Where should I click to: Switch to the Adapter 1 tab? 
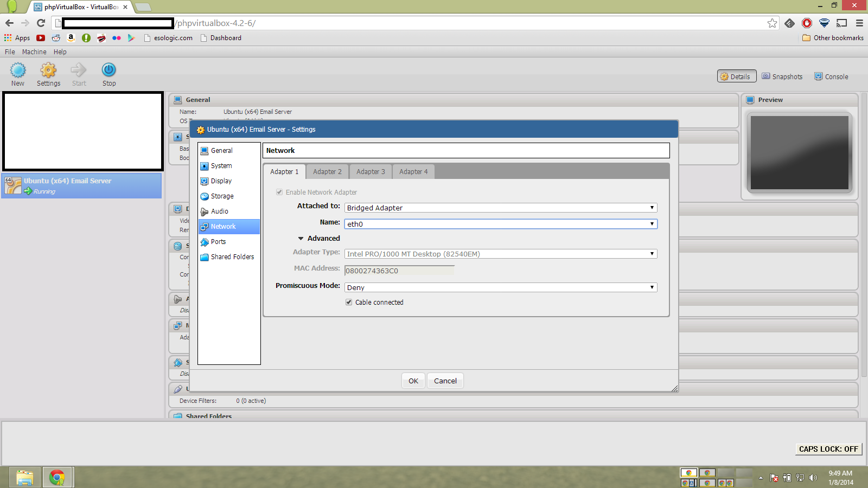pyautogui.click(x=284, y=172)
